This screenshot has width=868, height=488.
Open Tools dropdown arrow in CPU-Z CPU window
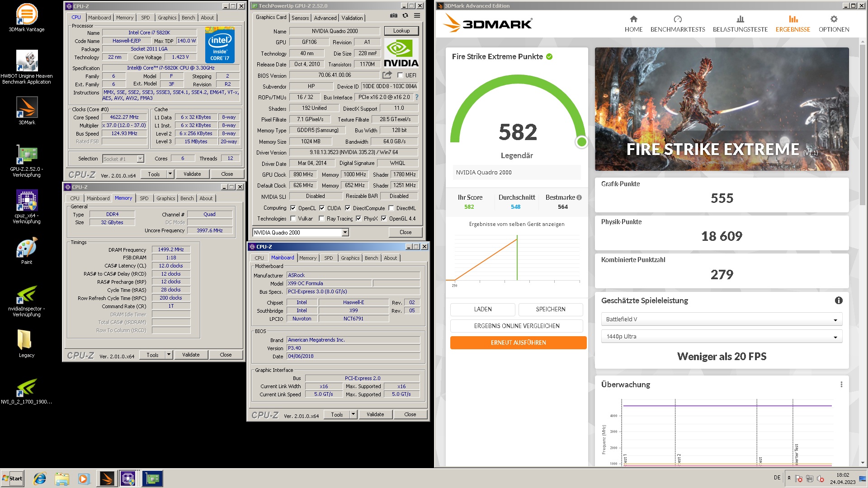pos(170,174)
